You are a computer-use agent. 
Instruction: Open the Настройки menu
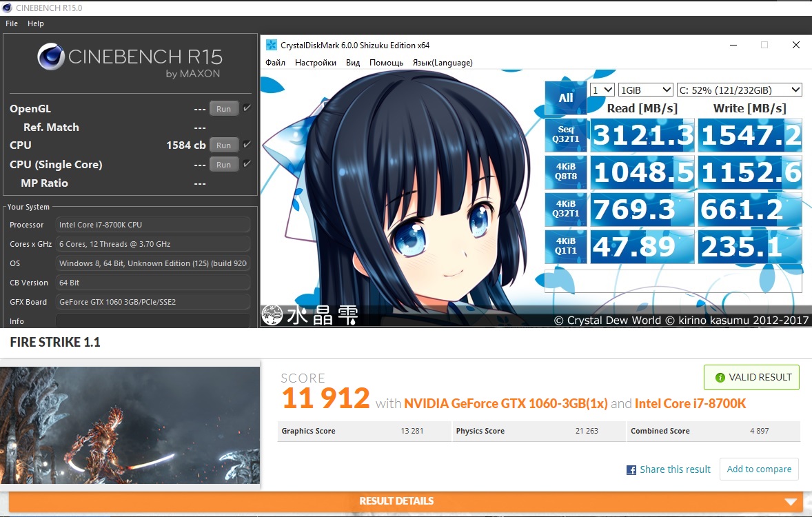pyautogui.click(x=316, y=63)
